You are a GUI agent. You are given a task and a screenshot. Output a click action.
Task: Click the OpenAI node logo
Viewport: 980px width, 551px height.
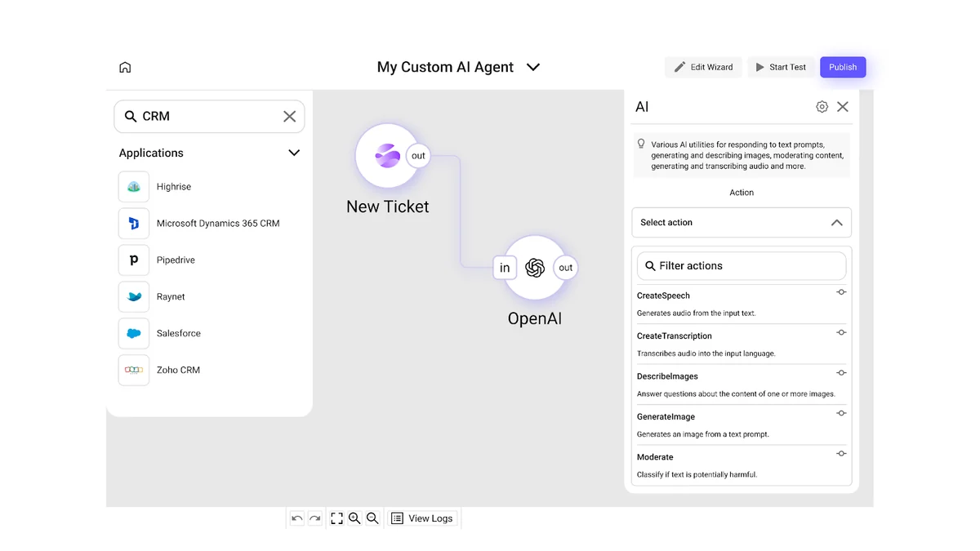[535, 268]
